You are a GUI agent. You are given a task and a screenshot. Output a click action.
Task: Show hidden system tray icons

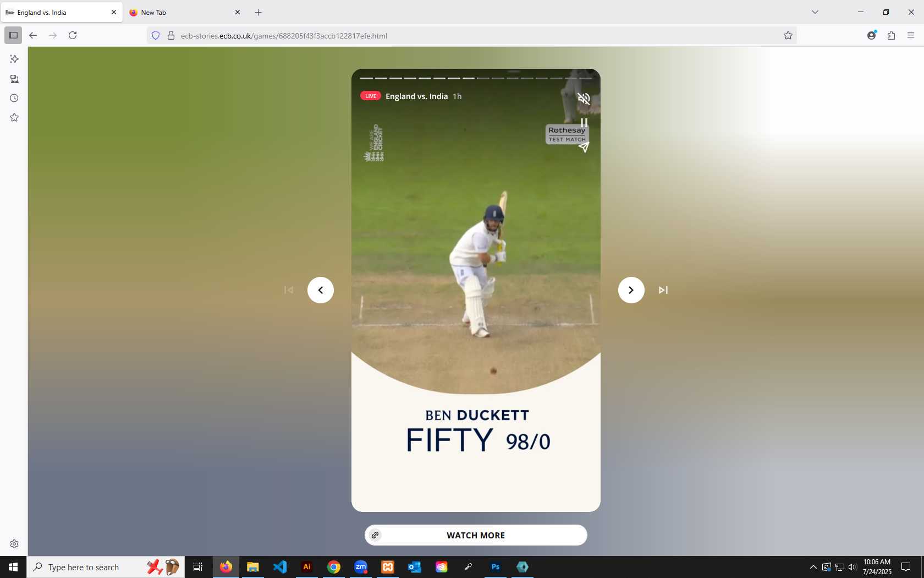pyautogui.click(x=813, y=567)
